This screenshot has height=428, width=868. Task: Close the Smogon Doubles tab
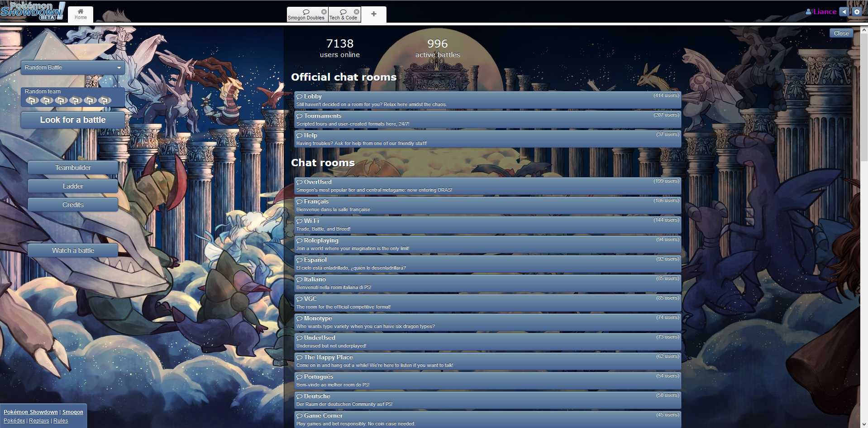324,12
